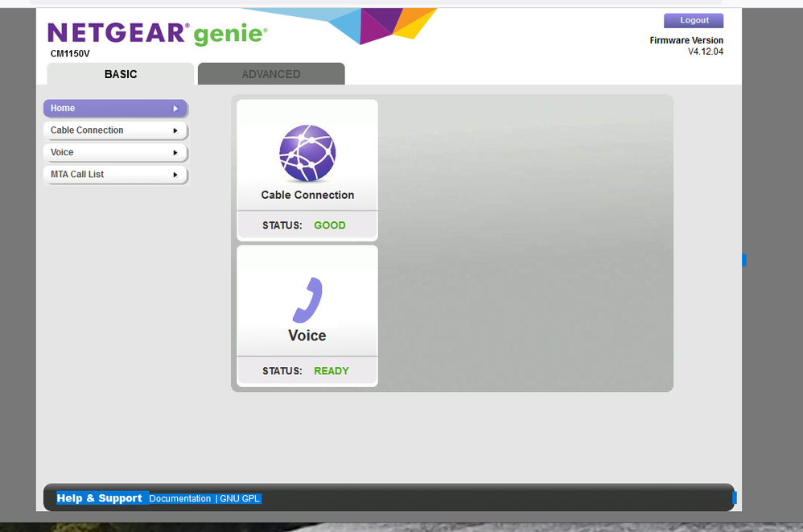Click the V4.12.04 firmware number
Image resolution: width=803 pixels, height=532 pixels.
705,52
